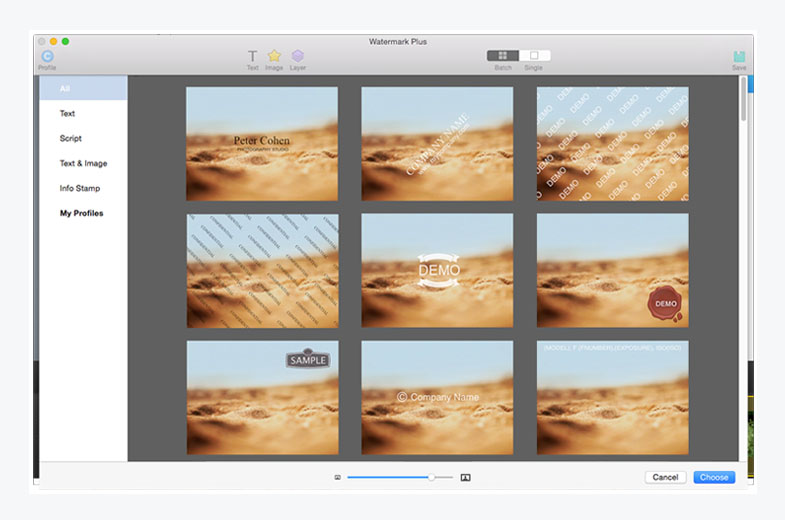
Task: Add a Text watermark from toolbar
Action: [x=252, y=57]
